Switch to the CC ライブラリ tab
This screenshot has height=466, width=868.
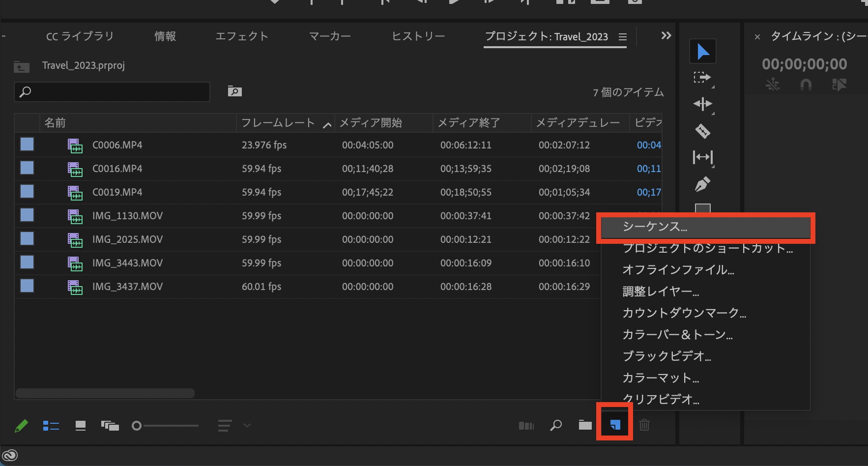click(80, 36)
